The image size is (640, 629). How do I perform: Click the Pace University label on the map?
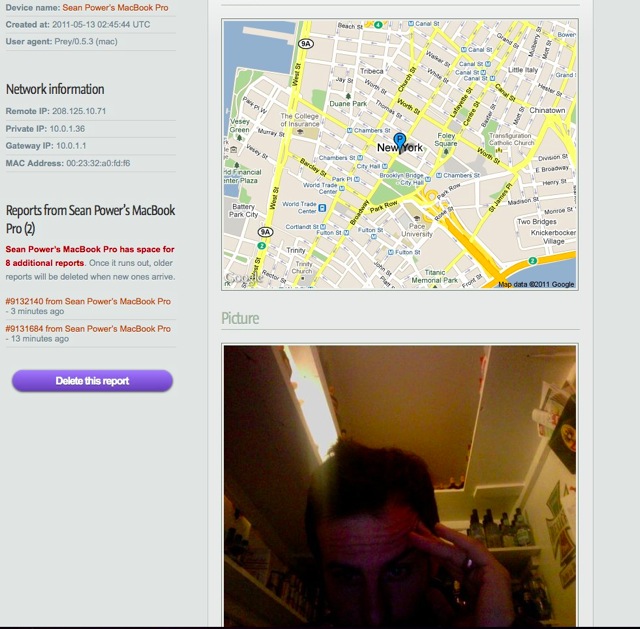pyautogui.click(x=417, y=230)
